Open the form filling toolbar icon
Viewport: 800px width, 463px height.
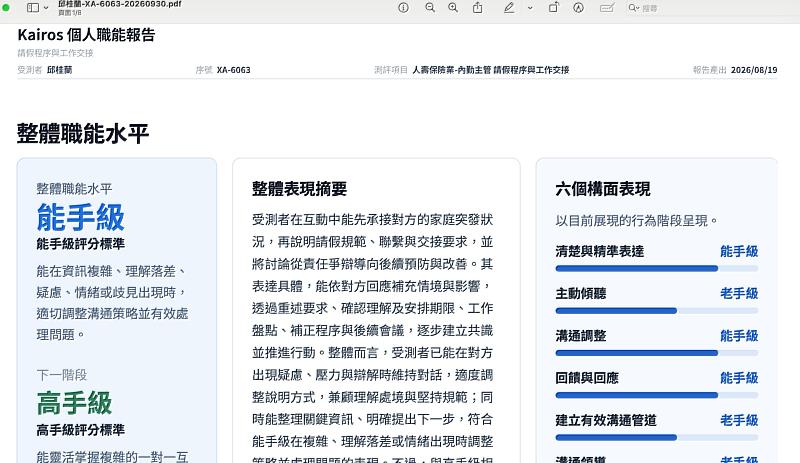(x=607, y=8)
